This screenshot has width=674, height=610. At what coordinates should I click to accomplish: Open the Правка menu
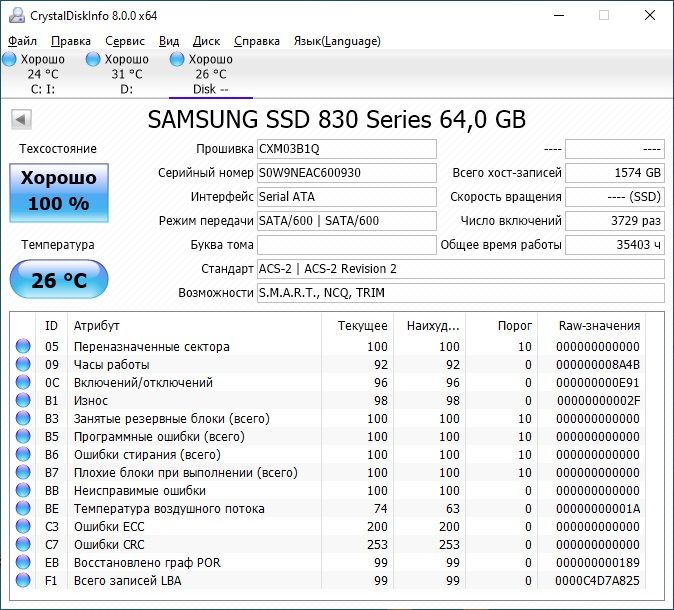[71, 41]
